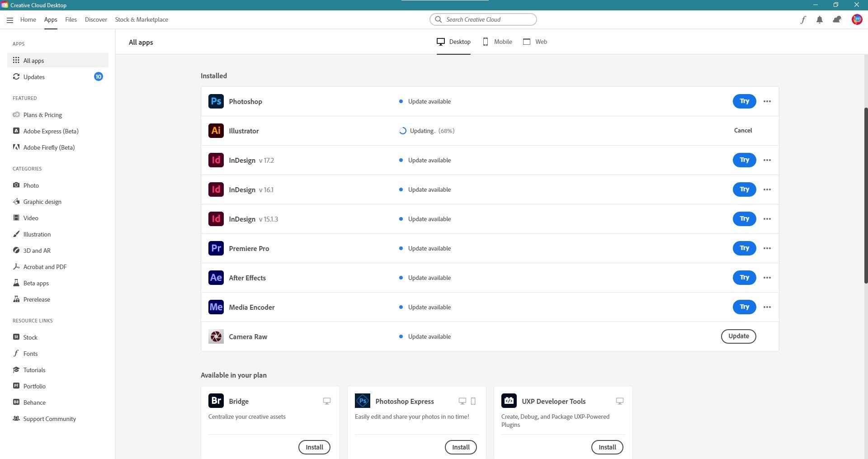This screenshot has width=868, height=459.
Task: Open more options for Photoshop
Action: (767, 101)
